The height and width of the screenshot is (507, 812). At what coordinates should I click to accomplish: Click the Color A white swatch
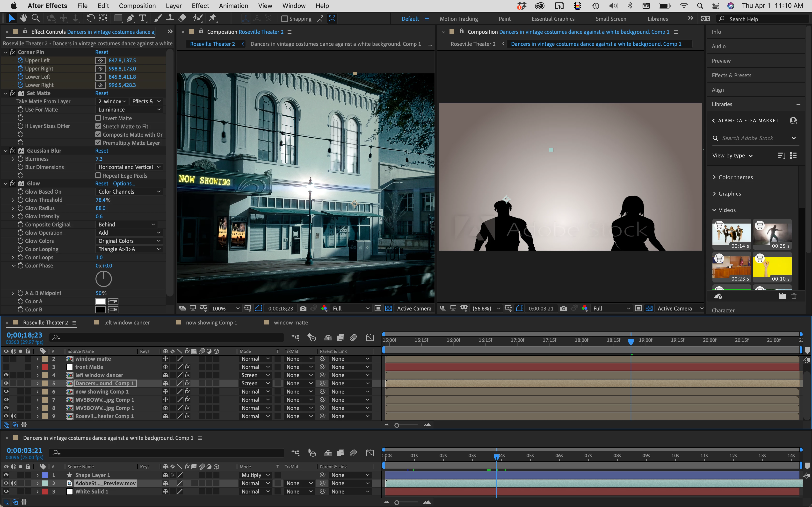click(100, 301)
